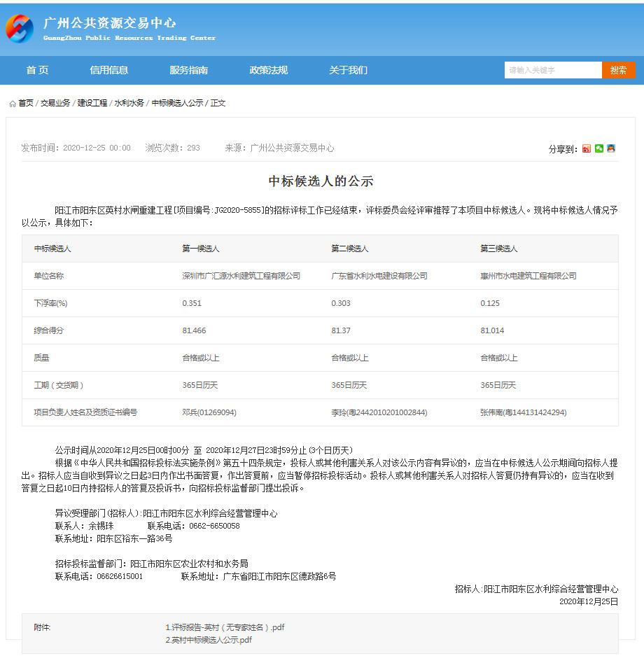This screenshot has width=644, height=663.
Task: Select 关于我们 in the navigation bar
Action: tap(348, 70)
